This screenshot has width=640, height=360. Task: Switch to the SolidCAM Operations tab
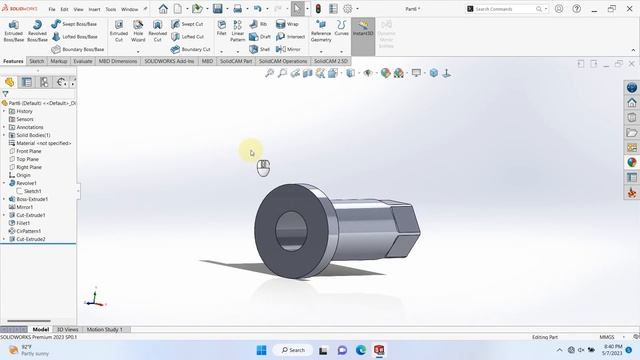coord(283,61)
